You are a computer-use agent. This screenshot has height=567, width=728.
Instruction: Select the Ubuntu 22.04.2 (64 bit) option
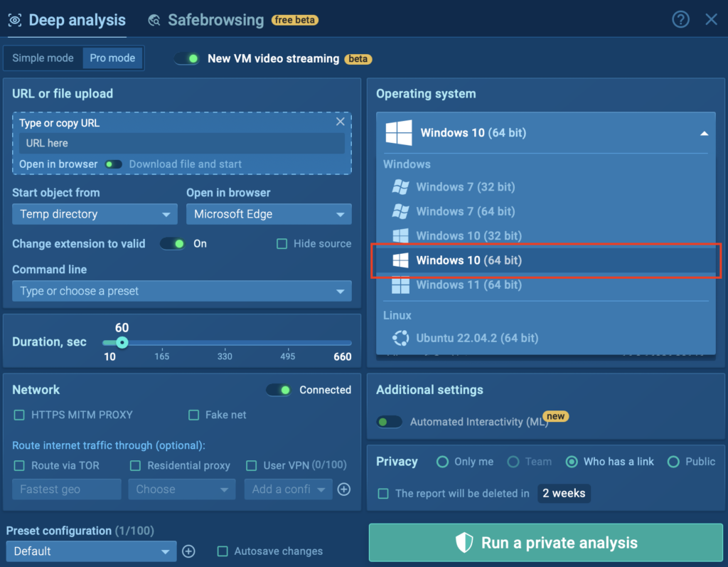click(x=476, y=338)
